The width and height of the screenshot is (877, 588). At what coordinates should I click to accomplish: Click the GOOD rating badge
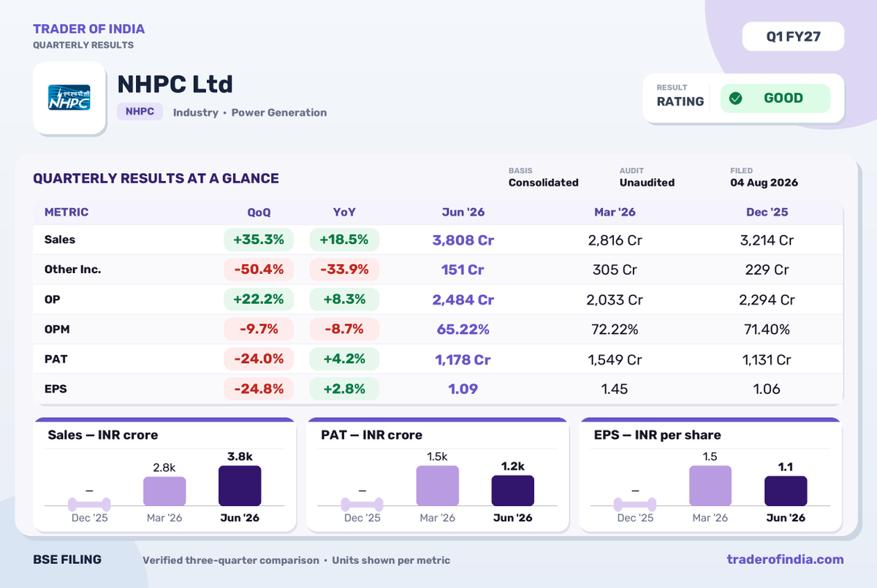(775, 99)
